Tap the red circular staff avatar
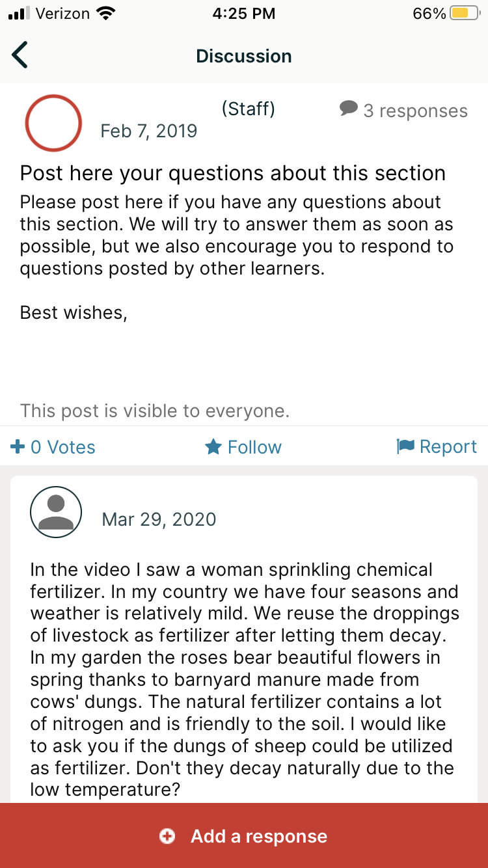The height and width of the screenshot is (868, 488). (x=53, y=124)
